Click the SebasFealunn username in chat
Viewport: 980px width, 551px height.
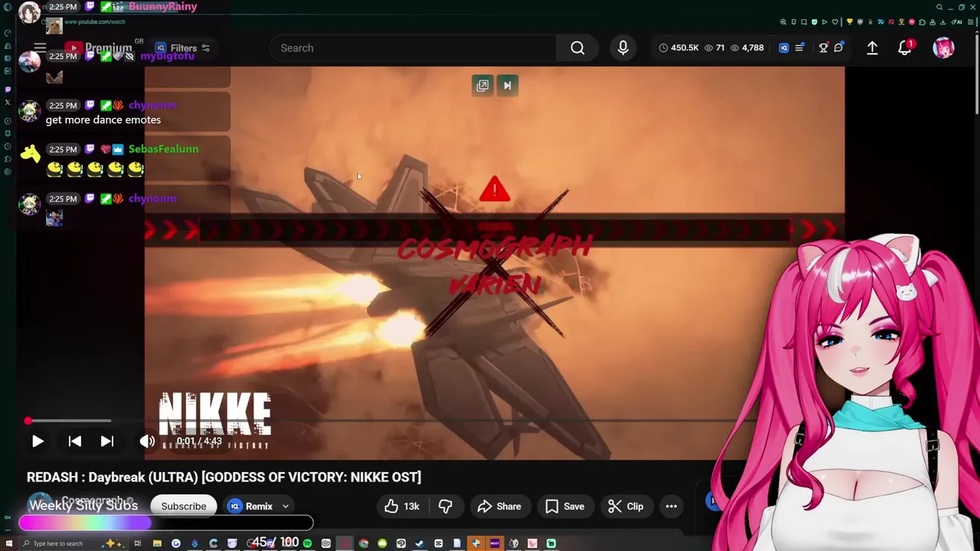163,149
